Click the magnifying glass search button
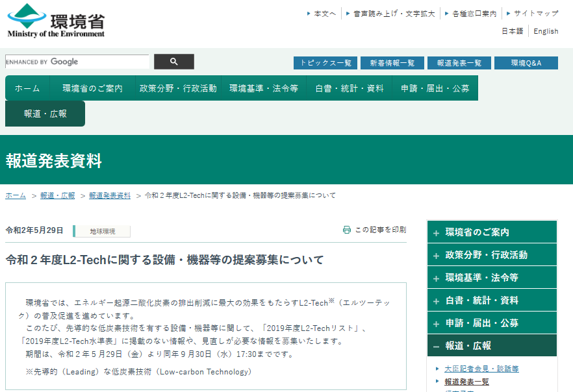The width and height of the screenshot is (573, 392). (173, 62)
